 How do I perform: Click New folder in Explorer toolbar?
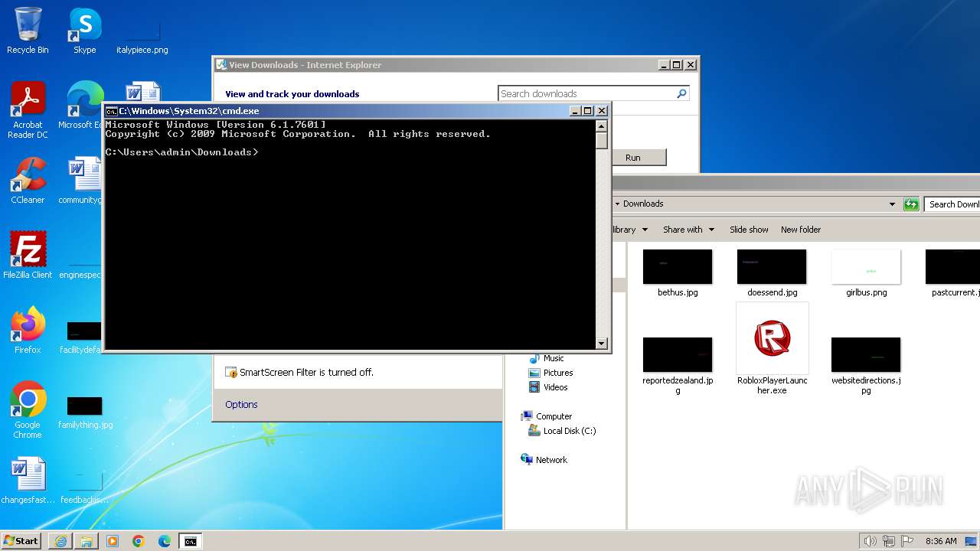point(801,230)
